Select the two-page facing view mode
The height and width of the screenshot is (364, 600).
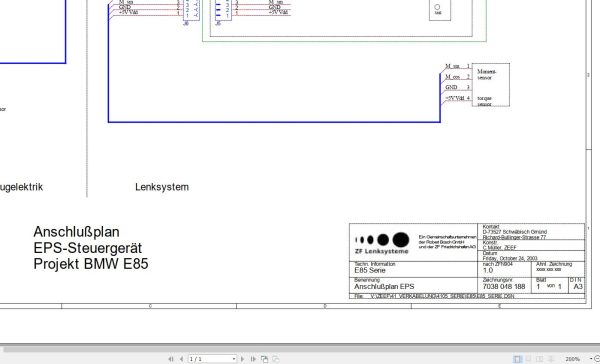(540, 359)
